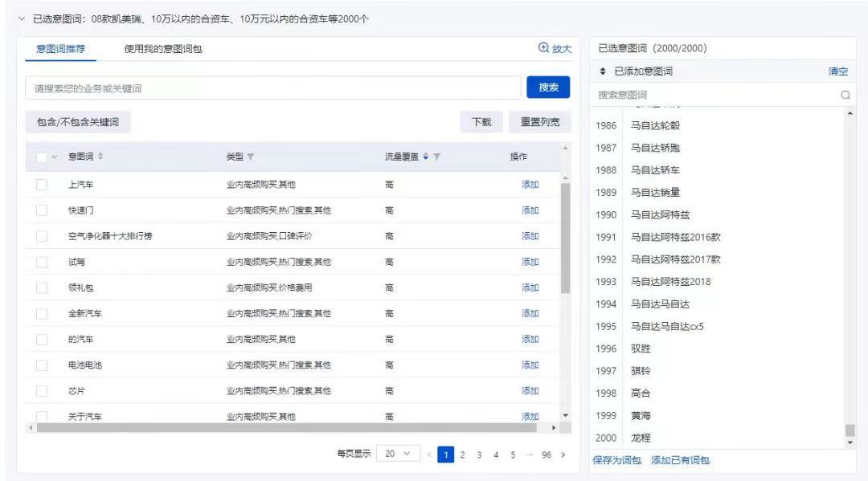This screenshot has height=481, width=868.
Task: Select page 1 in pagination
Action: [445, 455]
